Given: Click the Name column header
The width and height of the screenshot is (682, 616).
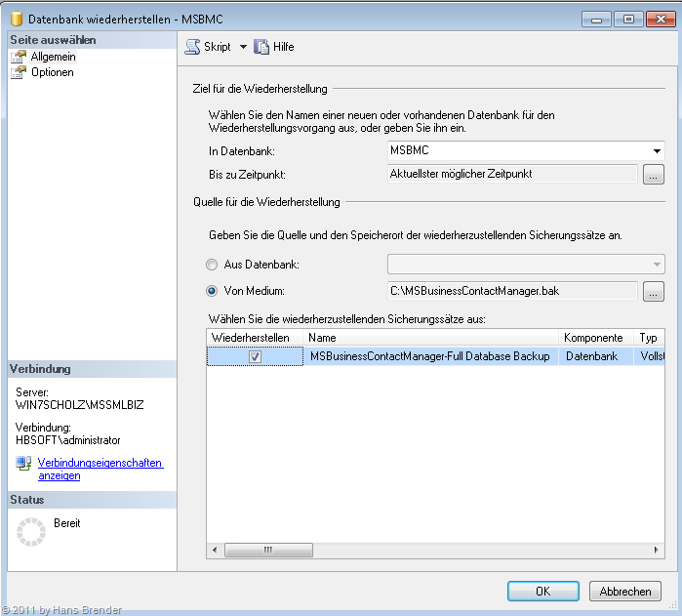Looking at the screenshot, I should click(x=431, y=338).
